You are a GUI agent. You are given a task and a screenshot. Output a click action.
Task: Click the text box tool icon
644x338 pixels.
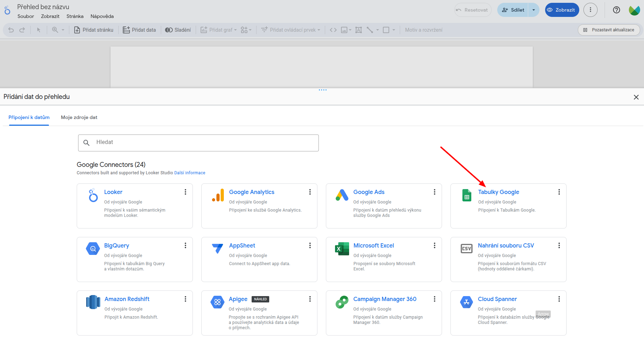(x=359, y=30)
